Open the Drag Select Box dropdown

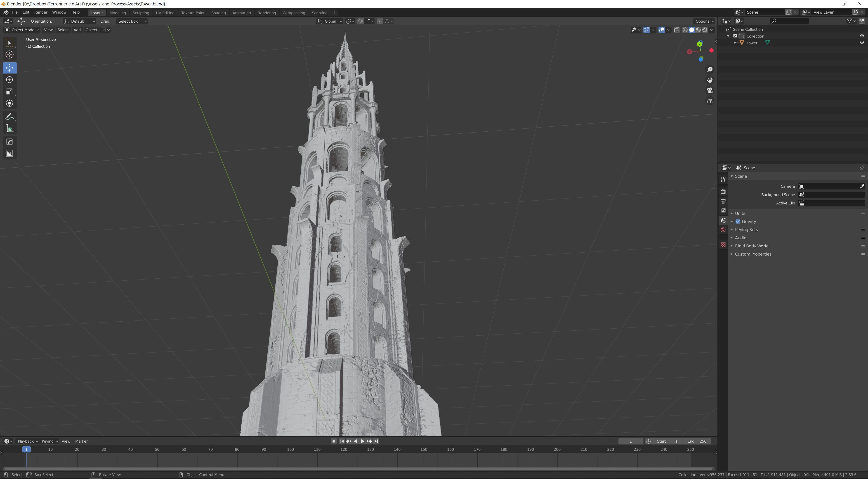coord(132,21)
